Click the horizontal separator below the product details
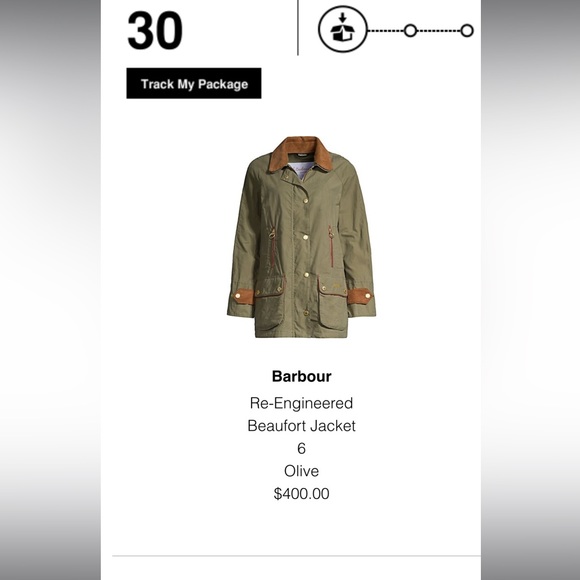This screenshot has width=580, height=580. pyautogui.click(x=296, y=555)
